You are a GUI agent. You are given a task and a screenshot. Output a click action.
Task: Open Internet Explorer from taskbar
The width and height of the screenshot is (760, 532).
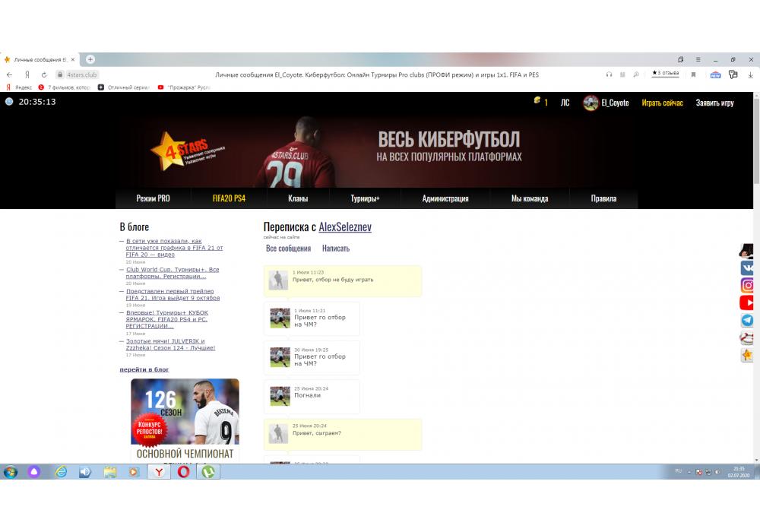pos(61,471)
